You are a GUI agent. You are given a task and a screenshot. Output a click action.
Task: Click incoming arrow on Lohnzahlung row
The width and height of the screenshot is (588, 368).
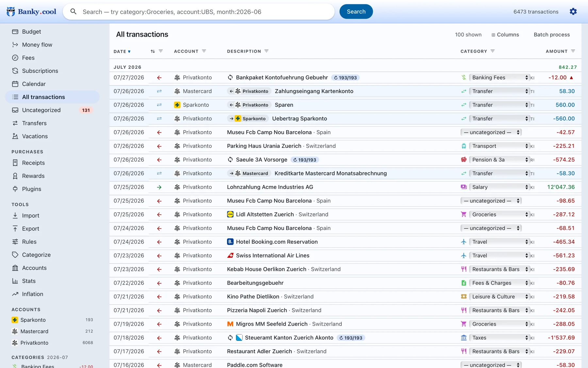point(159,187)
